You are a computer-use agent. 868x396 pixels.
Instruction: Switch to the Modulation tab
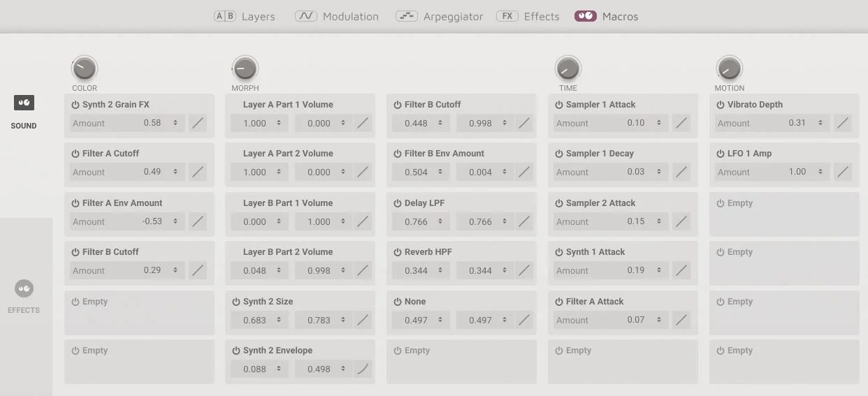(x=337, y=16)
